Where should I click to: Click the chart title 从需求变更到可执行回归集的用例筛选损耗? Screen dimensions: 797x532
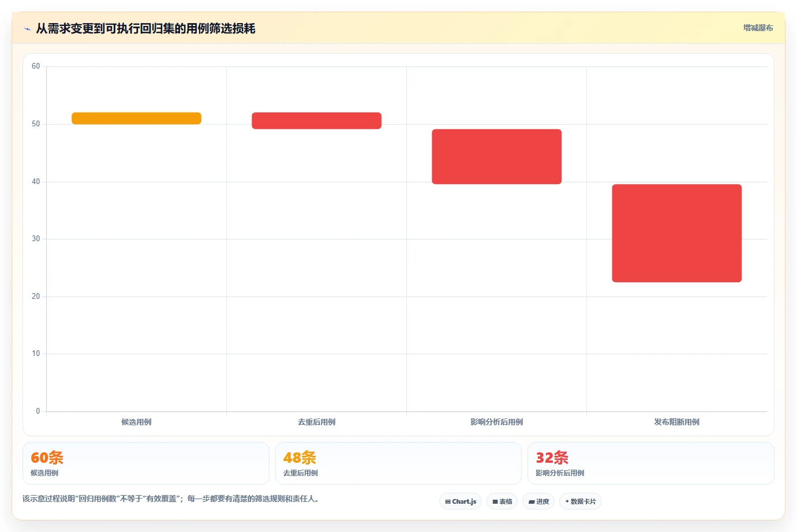[145, 28]
